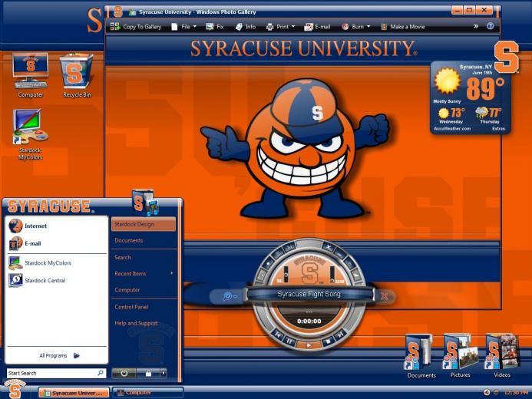Open Documents desktop folder shortcut
Image resolution: width=532 pixels, height=399 pixels.
pos(421,356)
